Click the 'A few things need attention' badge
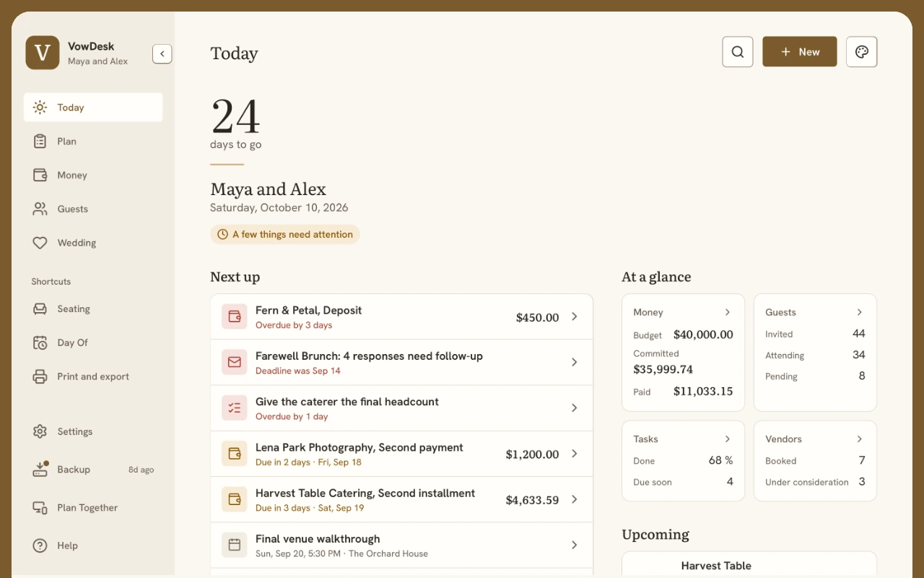The image size is (924, 578). point(285,234)
